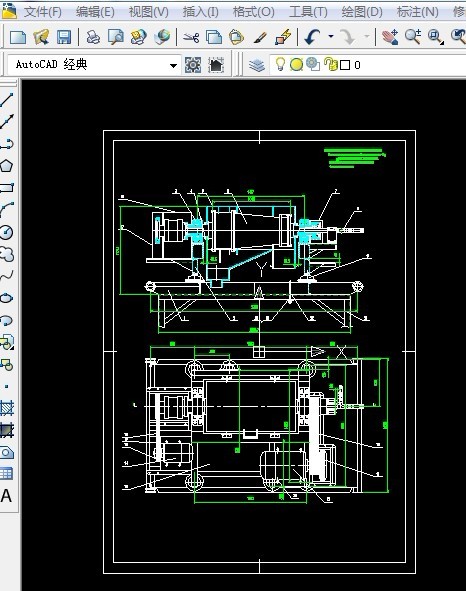Select the Construction Line tool
This screenshot has height=591, width=466.
pos(7,121)
